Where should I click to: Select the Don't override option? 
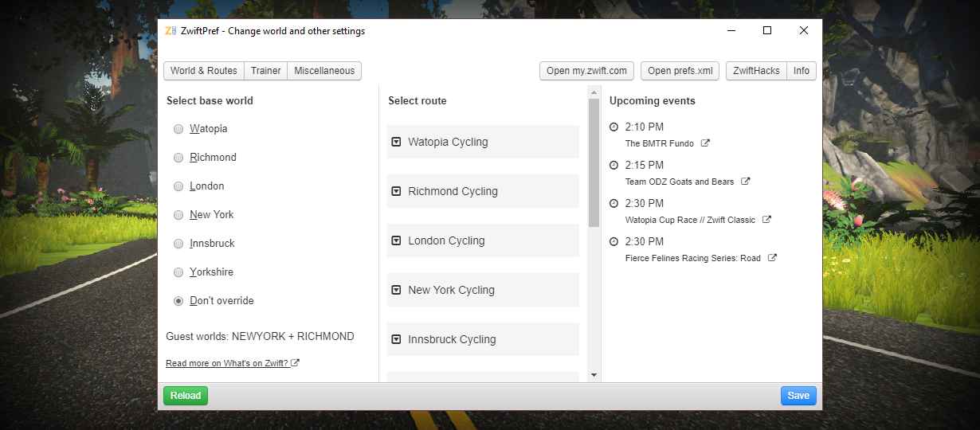pos(178,301)
